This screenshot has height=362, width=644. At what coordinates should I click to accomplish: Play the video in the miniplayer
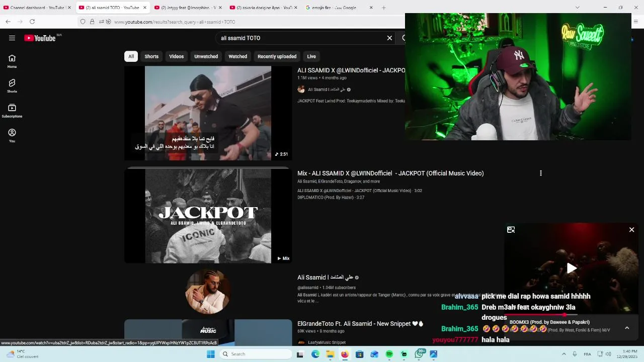(572, 268)
